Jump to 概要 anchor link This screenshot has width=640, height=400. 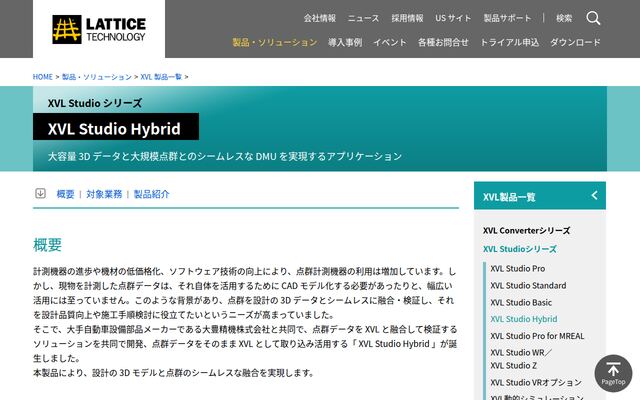pyautogui.click(x=65, y=194)
